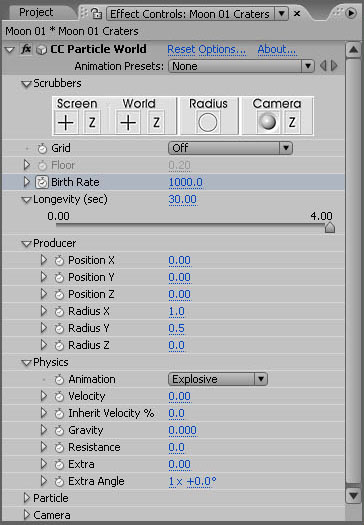Click the Screen Z scrubber
Screen dimensions: 364x525
point(92,123)
